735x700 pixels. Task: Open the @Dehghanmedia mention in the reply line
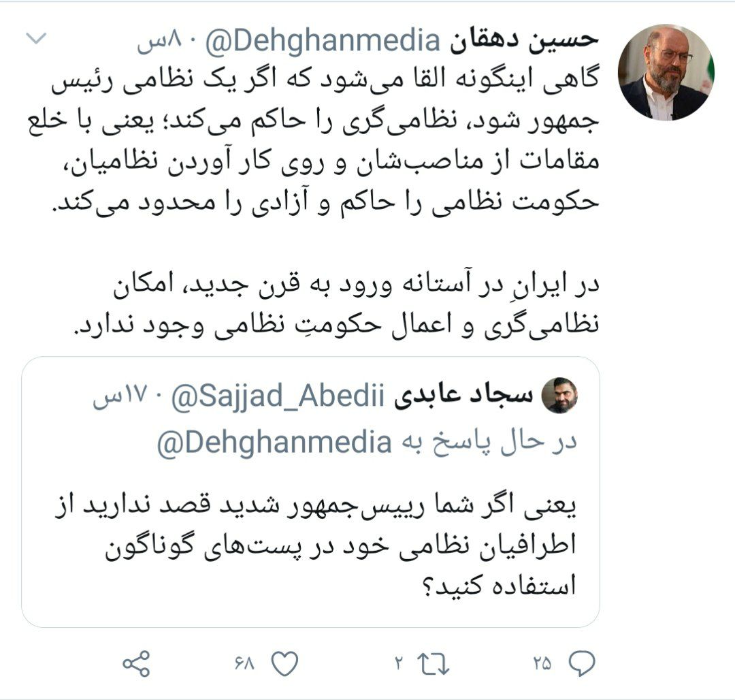point(275,442)
